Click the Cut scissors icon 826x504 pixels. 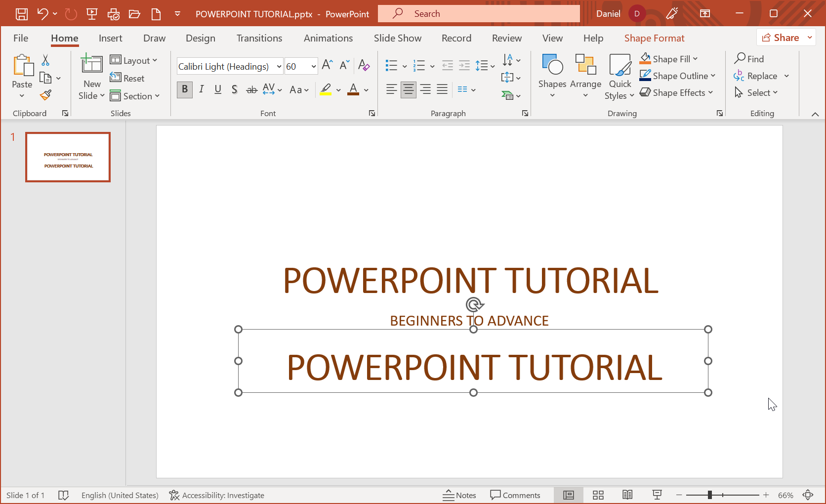[45, 60]
